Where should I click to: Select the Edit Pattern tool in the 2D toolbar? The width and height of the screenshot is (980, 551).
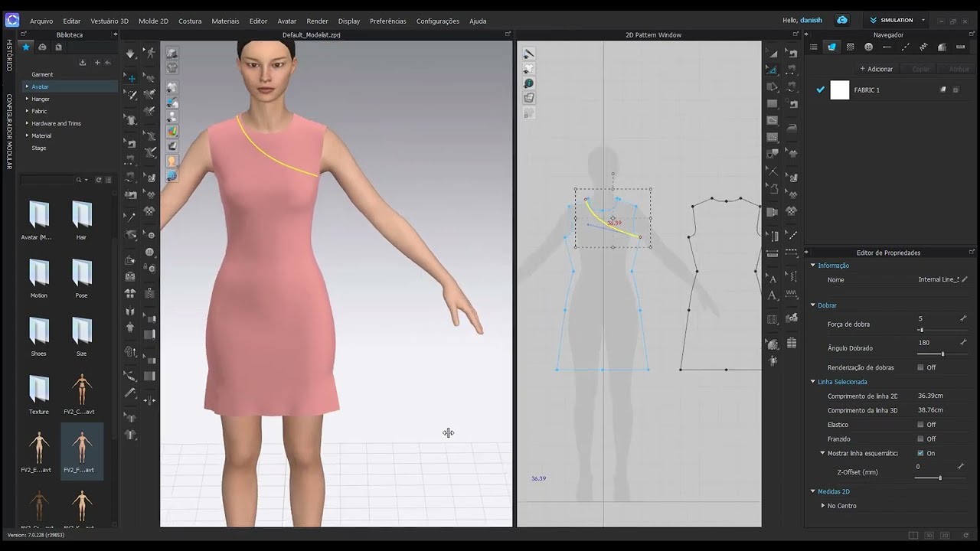773,70
